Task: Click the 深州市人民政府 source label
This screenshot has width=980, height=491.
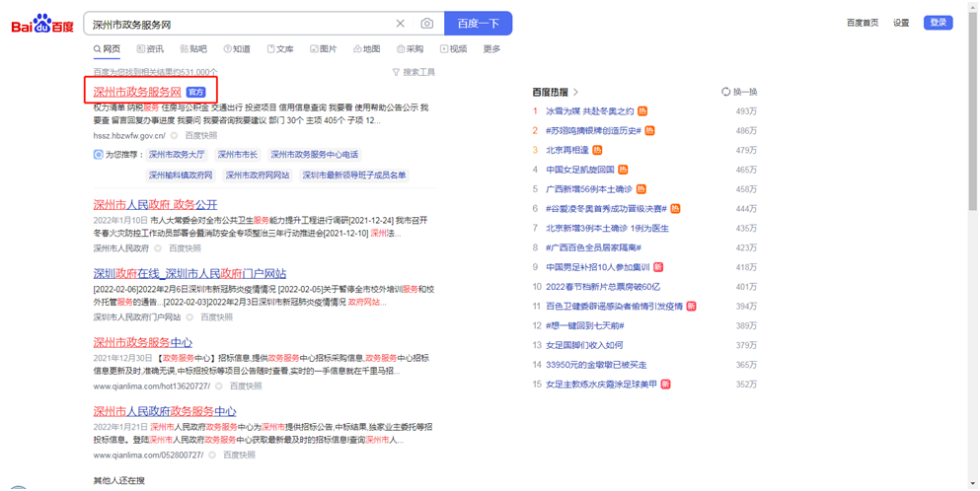Action: click(x=121, y=248)
